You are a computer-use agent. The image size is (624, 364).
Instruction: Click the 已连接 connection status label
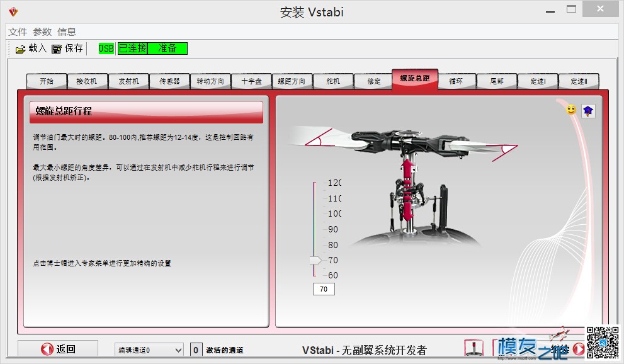point(132,48)
